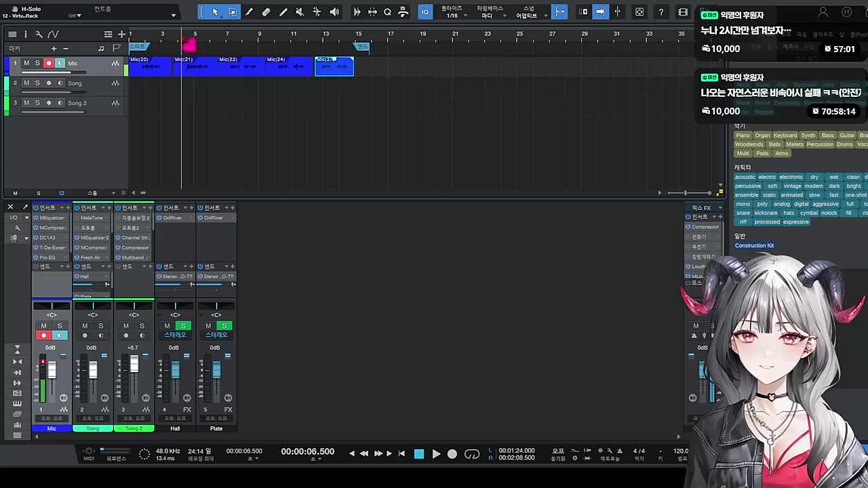The width and height of the screenshot is (868, 488).
Task: Open Mic channel inserts menu arrow
Action: 62,207
